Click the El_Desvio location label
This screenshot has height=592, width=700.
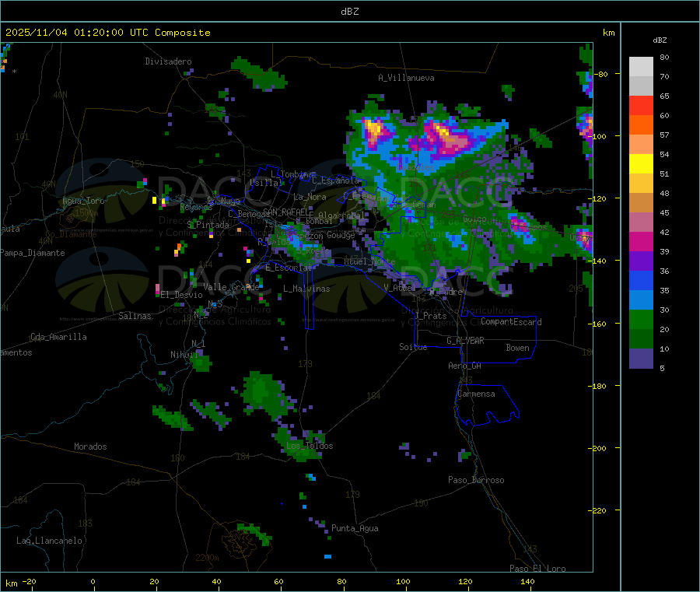182,295
